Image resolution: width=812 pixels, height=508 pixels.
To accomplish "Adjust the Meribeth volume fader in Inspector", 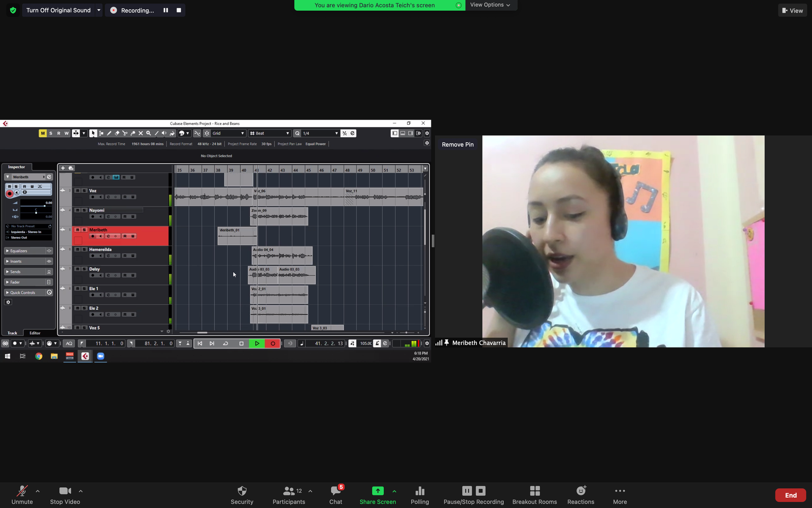I will point(44,206).
